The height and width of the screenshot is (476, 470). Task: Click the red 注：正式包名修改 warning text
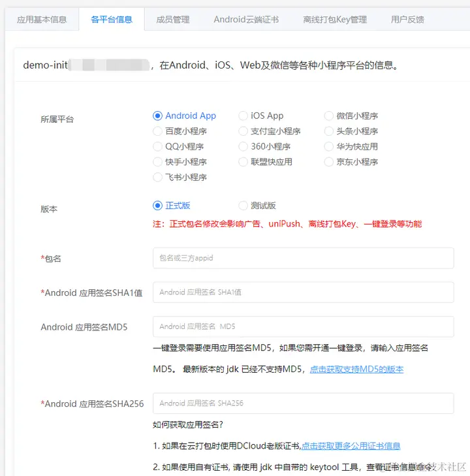287,224
